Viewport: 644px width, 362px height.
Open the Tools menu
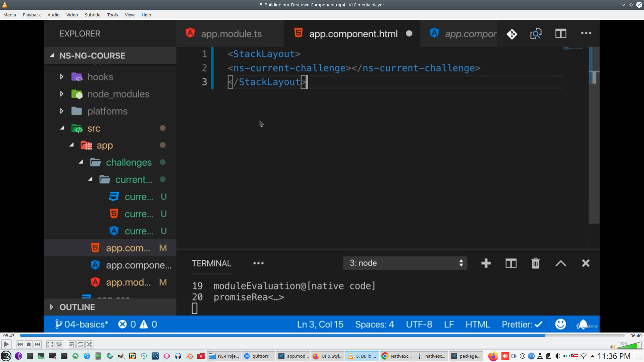pos(112,15)
